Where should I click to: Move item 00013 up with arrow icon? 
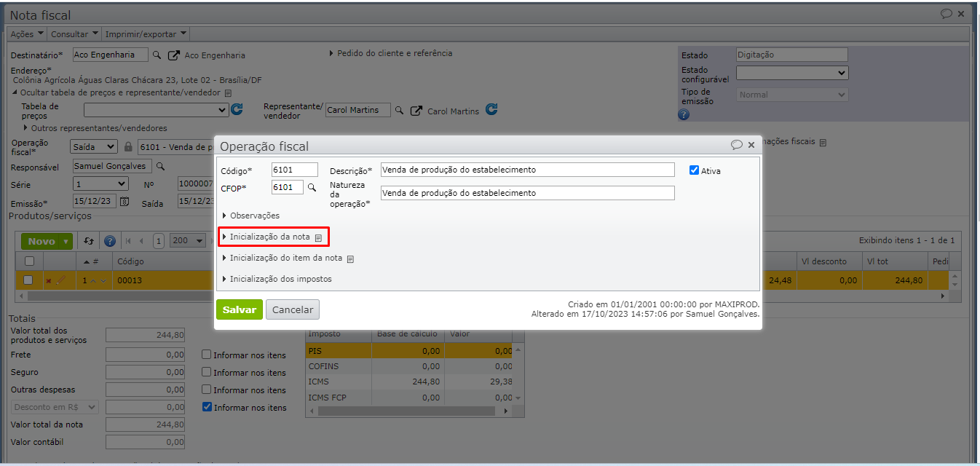point(93,280)
